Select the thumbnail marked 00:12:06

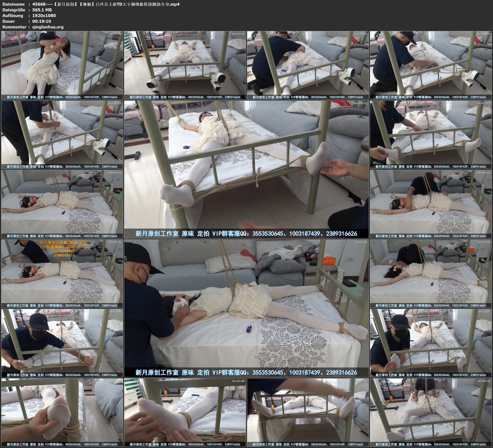[x=431, y=274]
